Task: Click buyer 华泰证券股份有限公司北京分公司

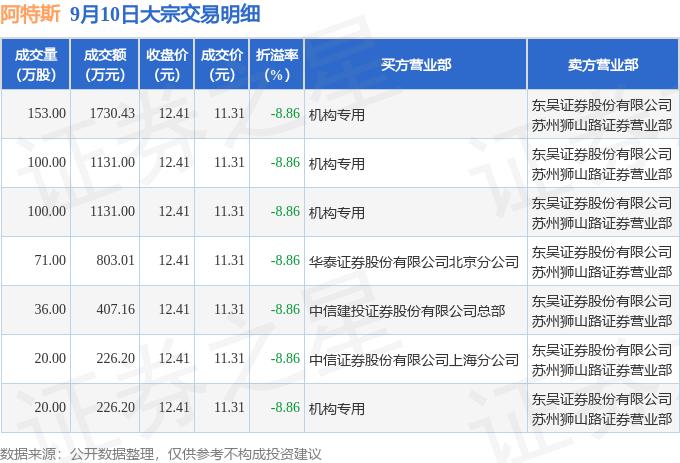Action: pos(414,262)
